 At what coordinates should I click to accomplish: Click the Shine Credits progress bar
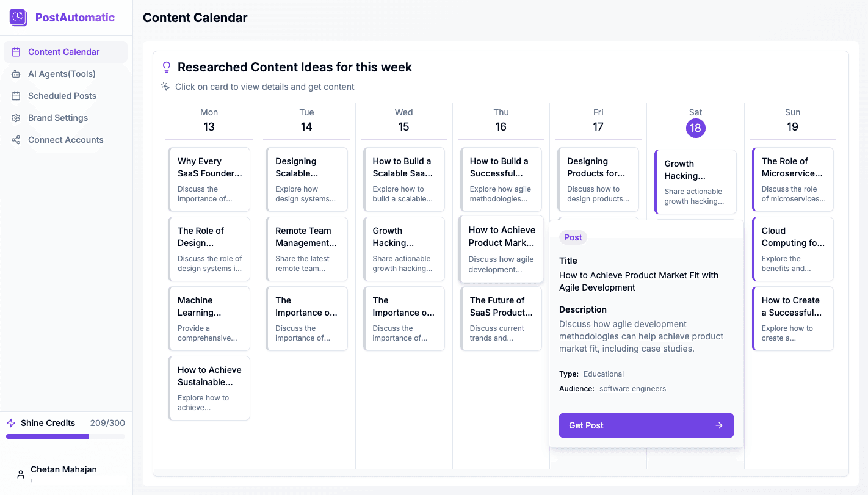point(65,436)
